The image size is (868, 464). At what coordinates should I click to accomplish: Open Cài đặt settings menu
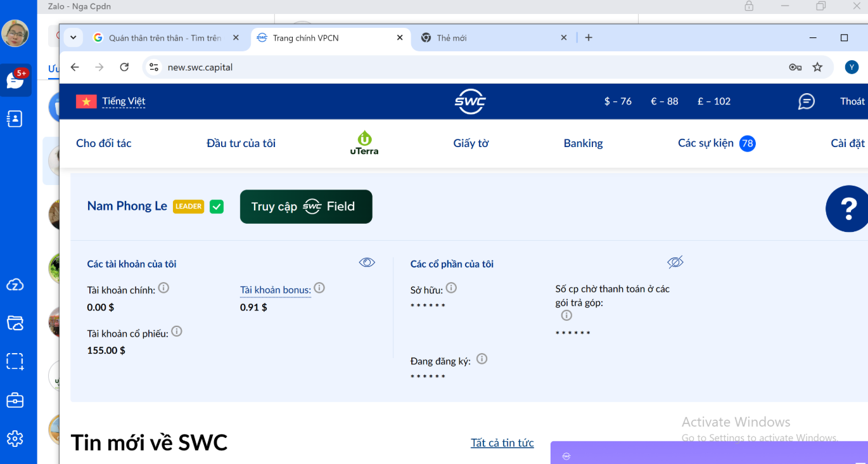pos(848,143)
